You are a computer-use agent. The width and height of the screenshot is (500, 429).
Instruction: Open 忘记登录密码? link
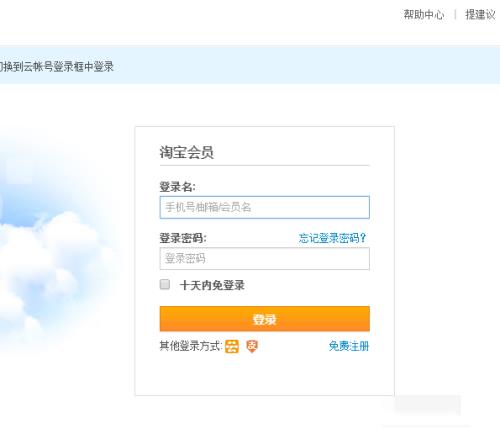[x=332, y=238]
